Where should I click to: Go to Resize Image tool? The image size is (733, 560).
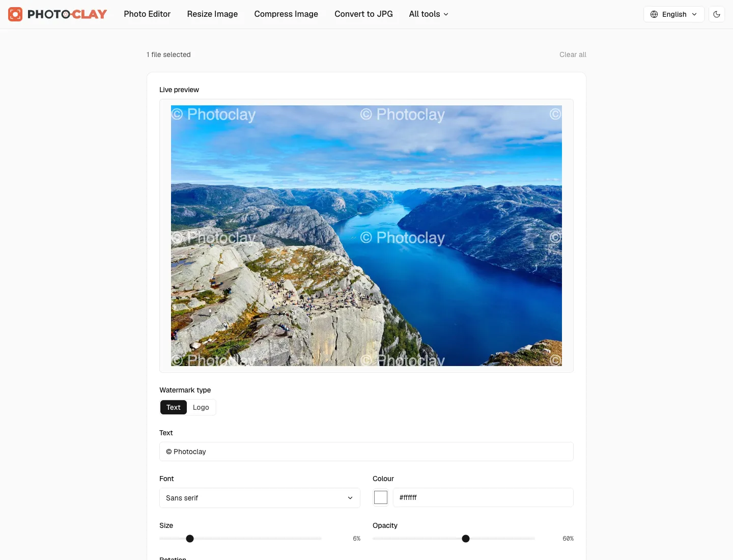(212, 14)
